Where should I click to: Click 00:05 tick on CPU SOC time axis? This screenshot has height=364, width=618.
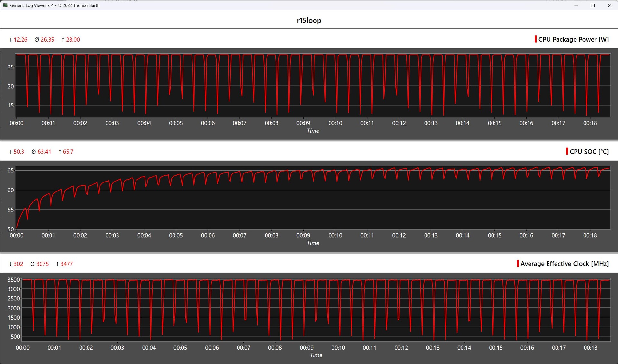click(176, 235)
